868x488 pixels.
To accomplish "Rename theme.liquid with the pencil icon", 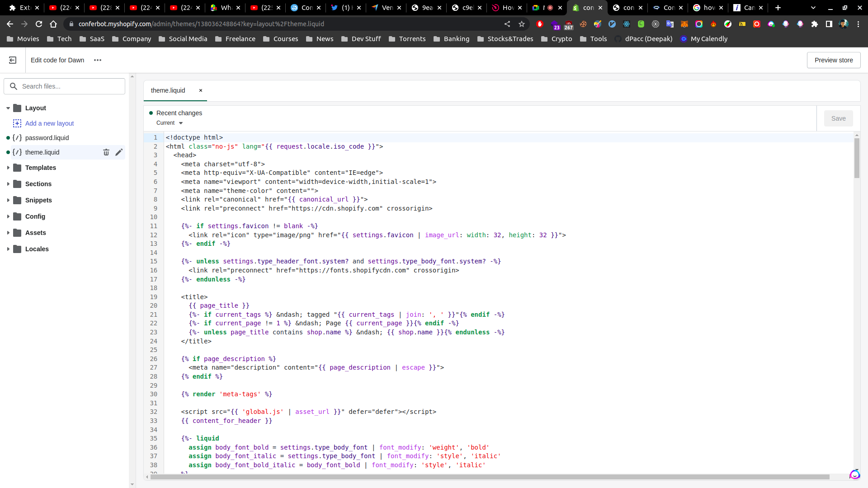I will point(119,152).
